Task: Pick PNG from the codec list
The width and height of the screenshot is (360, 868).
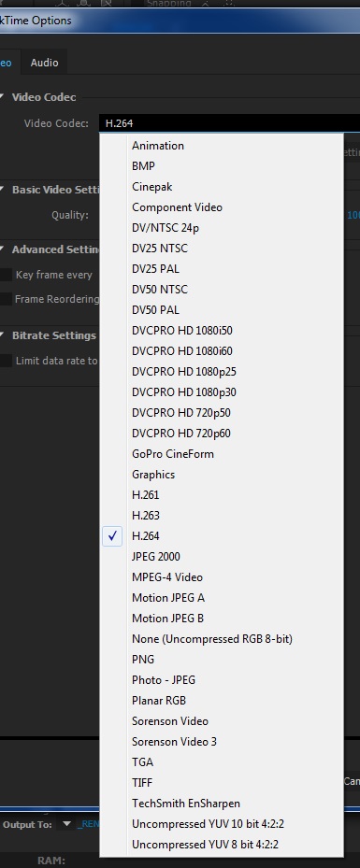Action: point(222,660)
